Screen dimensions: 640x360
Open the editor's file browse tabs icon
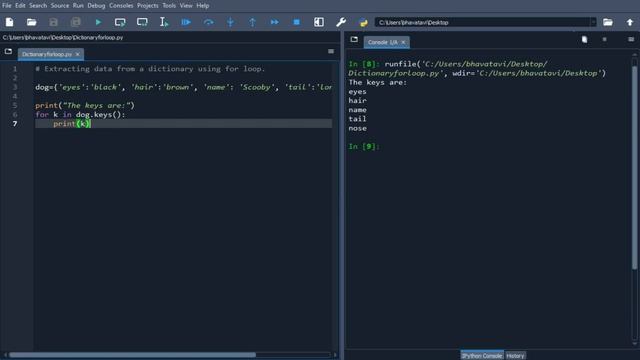(8, 51)
